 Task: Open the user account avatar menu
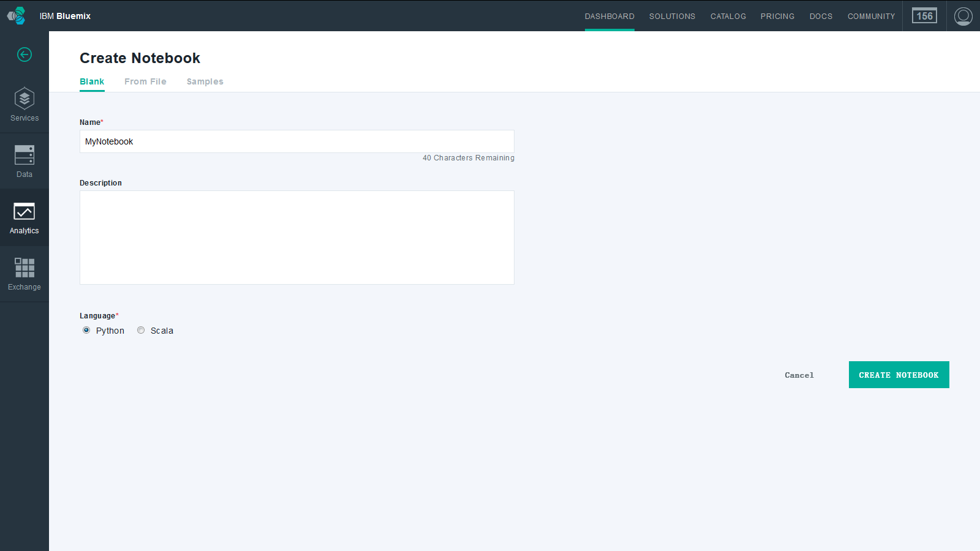[963, 16]
